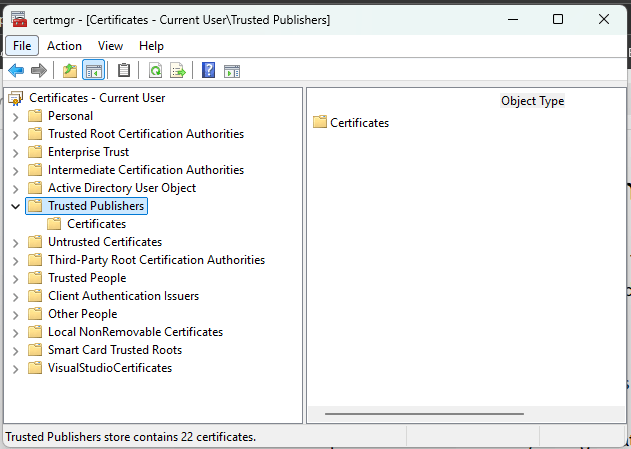Open the Action menu
This screenshot has width=631, height=449.
(x=64, y=45)
